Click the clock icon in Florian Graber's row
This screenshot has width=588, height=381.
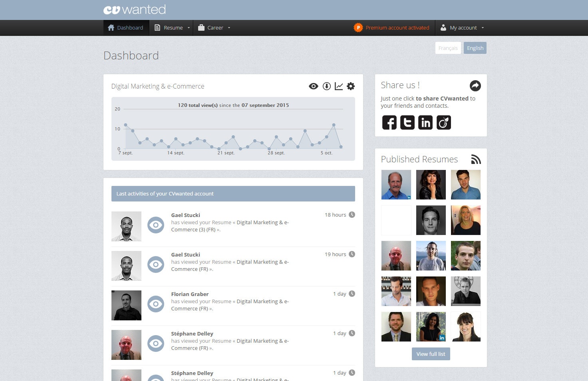point(352,294)
